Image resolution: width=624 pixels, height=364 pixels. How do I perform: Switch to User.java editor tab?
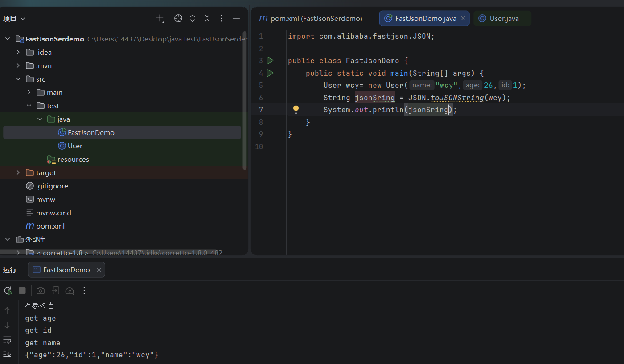tap(502, 18)
